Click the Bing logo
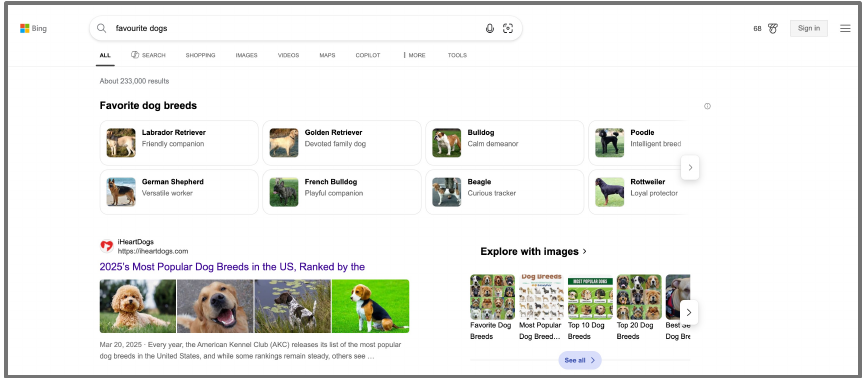The width and height of the screenshot is (863, 378). pos(33,29)
